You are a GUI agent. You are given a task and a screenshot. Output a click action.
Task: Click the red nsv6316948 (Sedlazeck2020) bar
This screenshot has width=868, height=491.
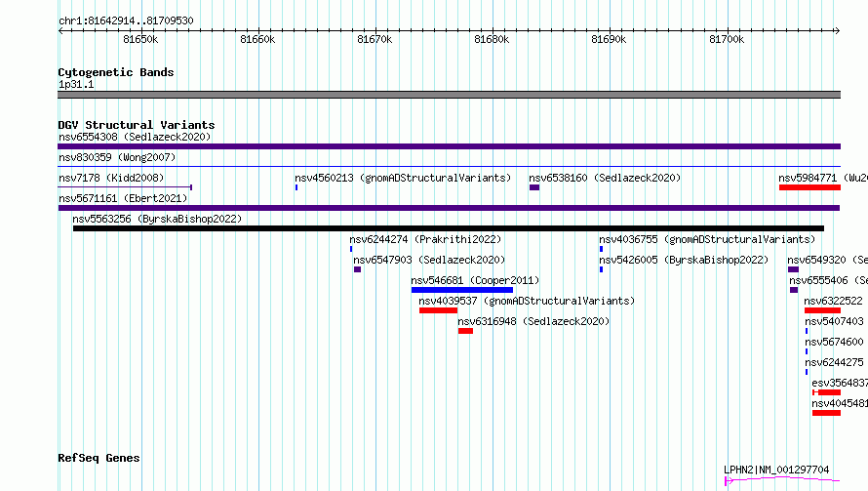[465, 331]
